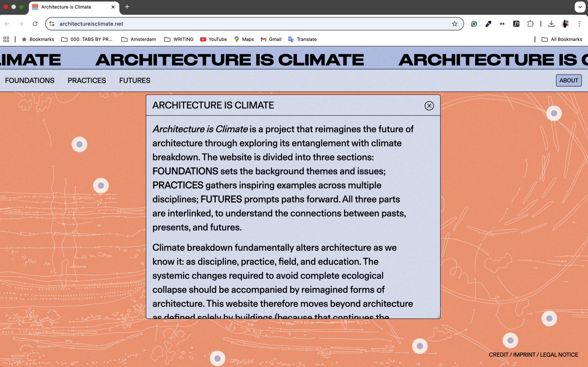Open the Extensions puzzle icon
This screenshot has width=588, height=367.
(530, 24)
